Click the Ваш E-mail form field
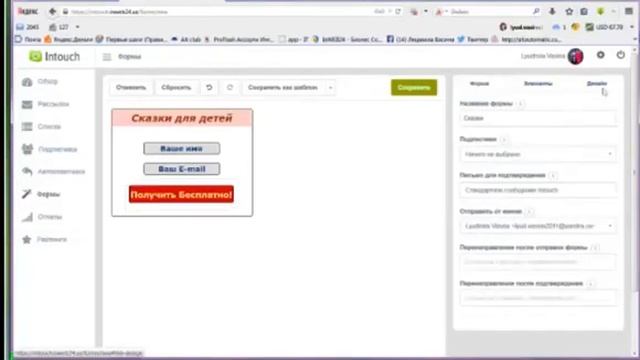 tap(182, 169)
